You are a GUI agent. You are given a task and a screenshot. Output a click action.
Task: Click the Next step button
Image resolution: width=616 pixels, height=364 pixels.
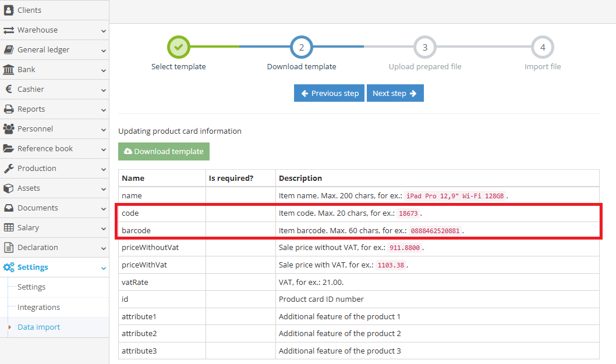pos(395,92)
